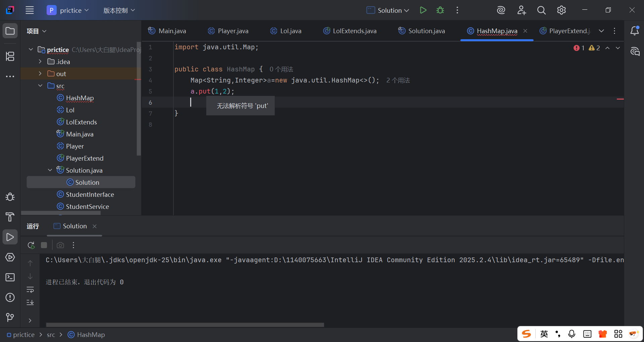Click the src breadcrumb in status bar
The width and height of the screenshot is (644, 342).
[51, 335]
